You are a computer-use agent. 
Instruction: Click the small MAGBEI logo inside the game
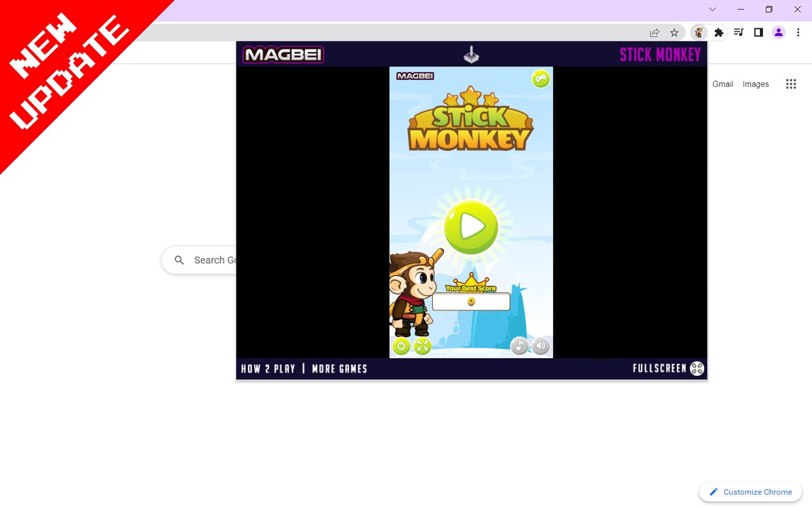click(415, 76)
